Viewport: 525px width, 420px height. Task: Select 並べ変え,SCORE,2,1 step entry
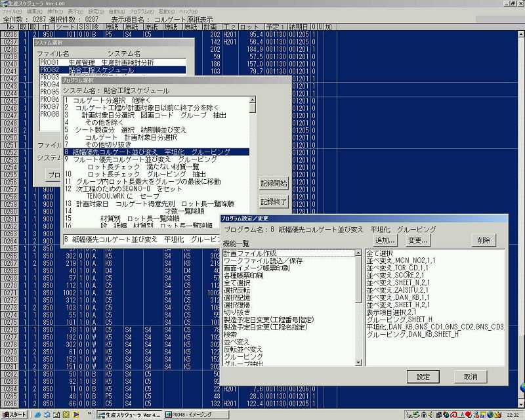pos(397,275)
